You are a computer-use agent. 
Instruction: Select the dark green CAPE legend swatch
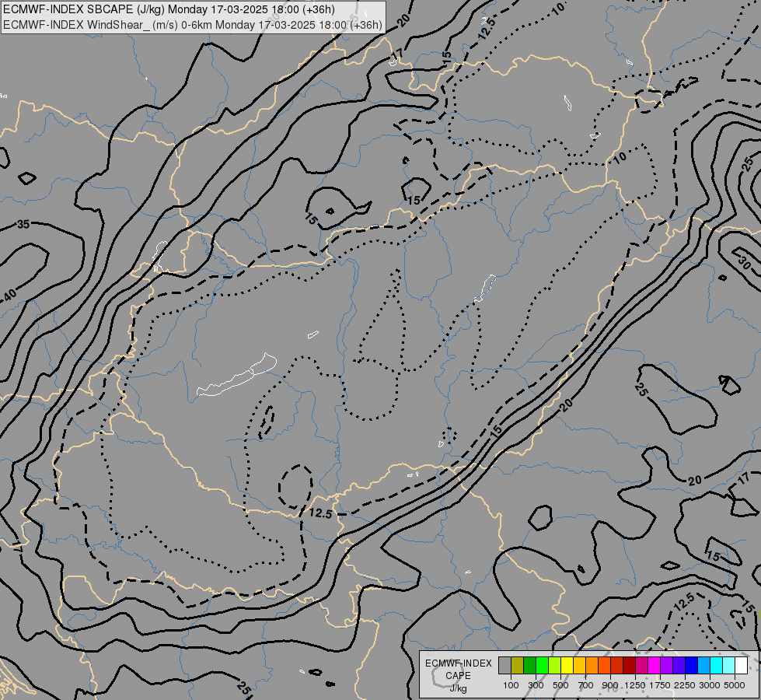tap(529, 665)
